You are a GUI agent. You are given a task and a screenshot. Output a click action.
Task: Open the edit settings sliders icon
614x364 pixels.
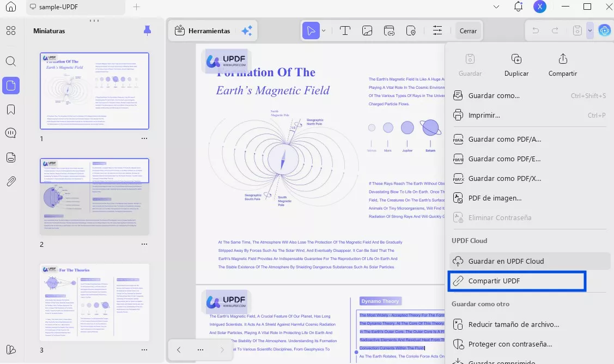[x=437, y=31]
